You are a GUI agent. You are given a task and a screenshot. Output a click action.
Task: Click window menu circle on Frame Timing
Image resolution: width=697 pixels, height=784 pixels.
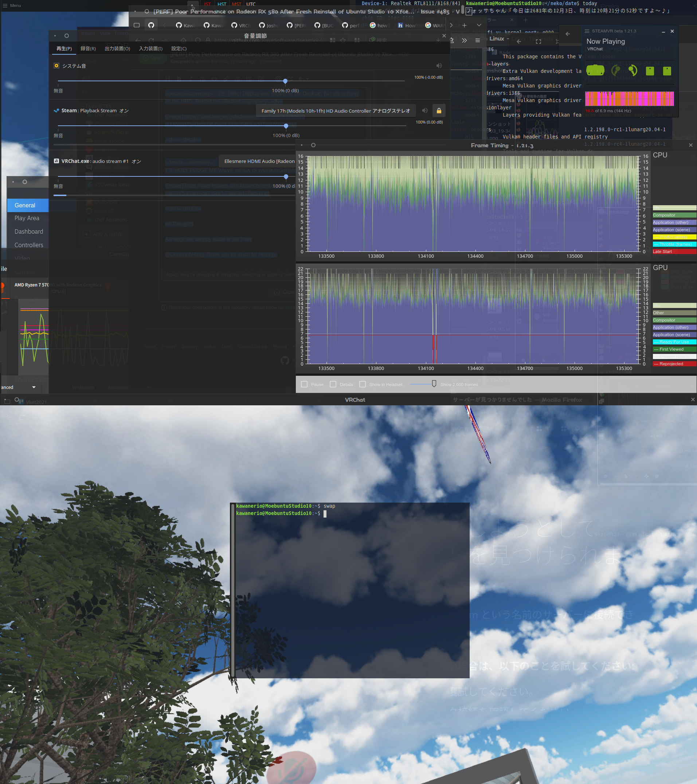313,145
